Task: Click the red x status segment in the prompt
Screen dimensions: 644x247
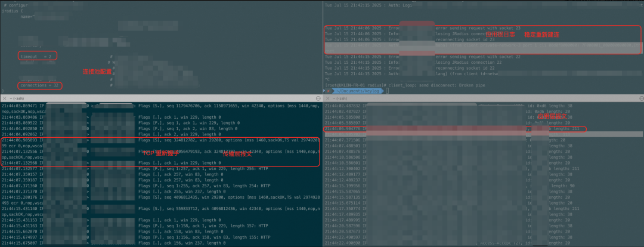Action: 328,91
